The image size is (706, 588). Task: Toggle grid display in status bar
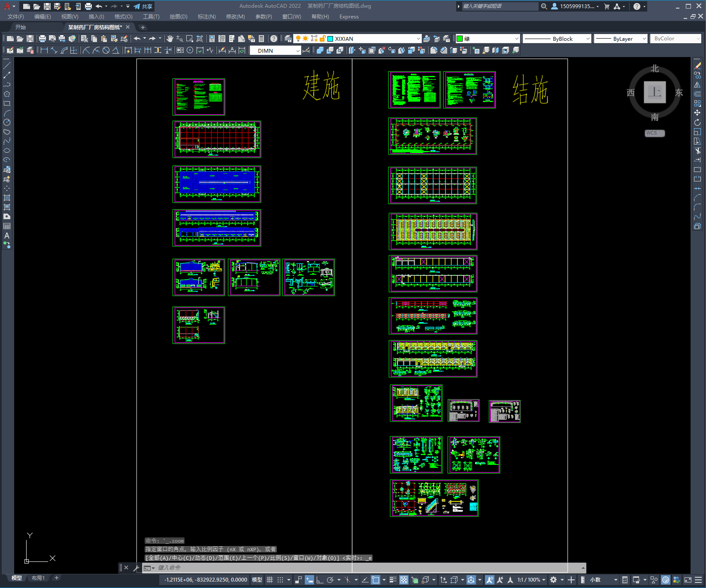pyautogui.click(x=270, y=580)
